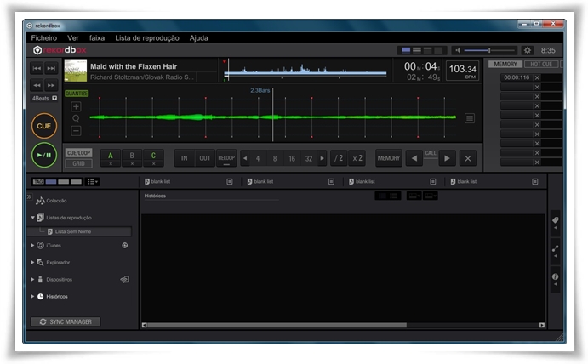Click the album artwork thumbnail
The height and width of the screenshot is (364, 588).
76,70
